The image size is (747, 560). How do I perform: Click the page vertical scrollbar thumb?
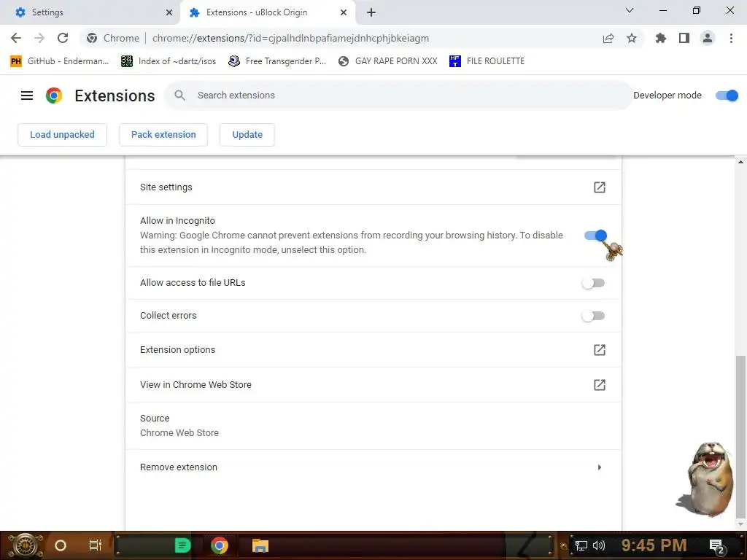[740, 436]
